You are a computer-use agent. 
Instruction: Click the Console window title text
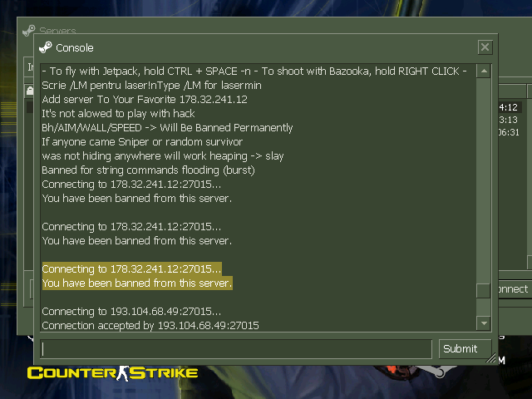(75, 48)
